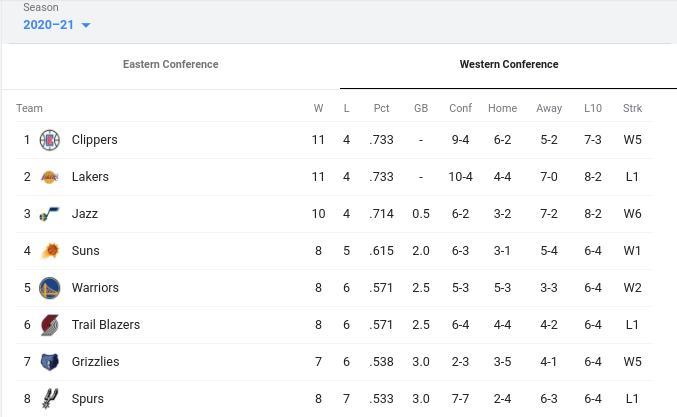Switch to the Eastern Conference tab
The width and height of the screenshot is (677, 417).
click(170, 64)
